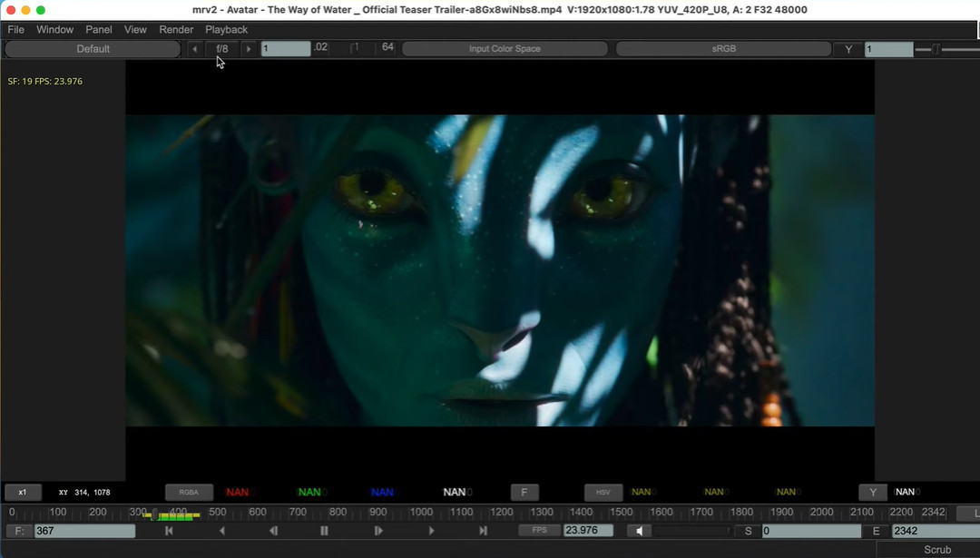Set start frame with the S button
This screenshot has width=980, height=558.
pos(748,531)
